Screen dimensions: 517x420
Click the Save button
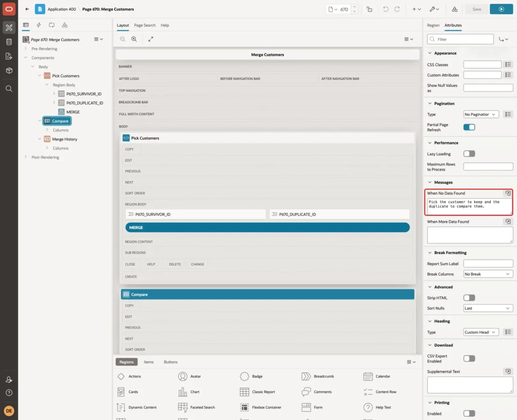[x=477, y=9]
